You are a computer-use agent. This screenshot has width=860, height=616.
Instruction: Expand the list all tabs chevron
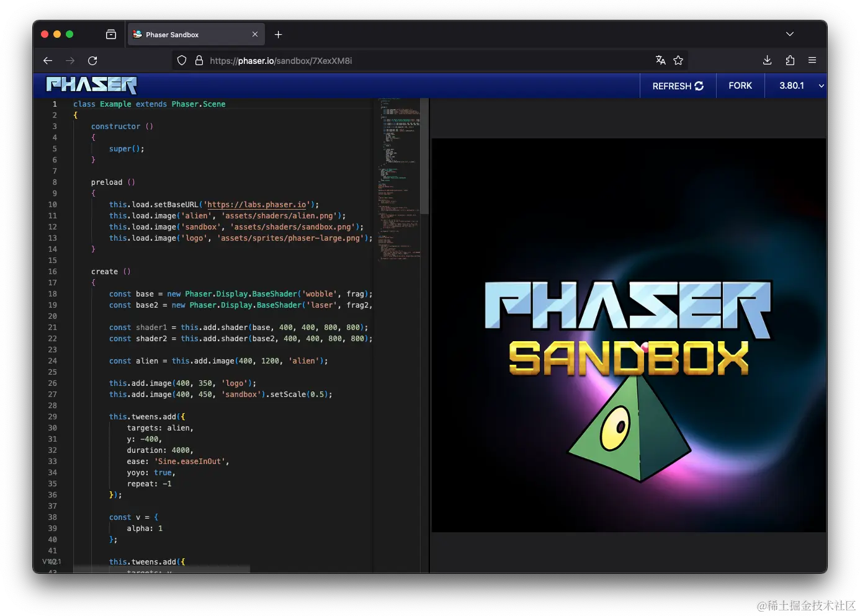[790, 34]
